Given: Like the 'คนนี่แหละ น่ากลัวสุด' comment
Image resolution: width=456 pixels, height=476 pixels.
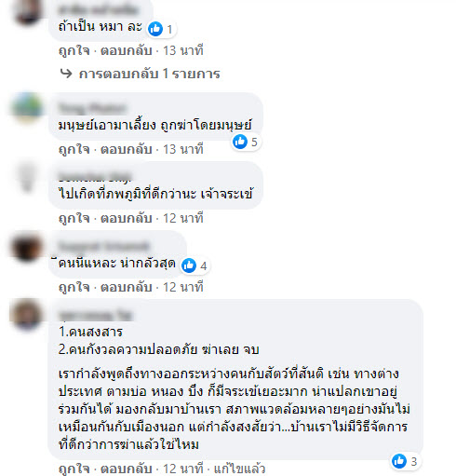Looking at the screenshot, I should (74, 287).
